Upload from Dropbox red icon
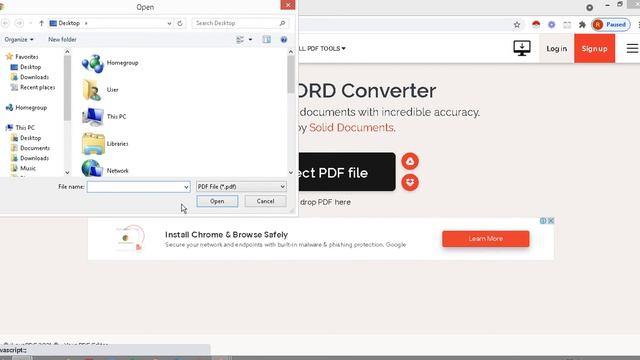The width and height of the screenshot is (640, 360). (x=410, y=182)
